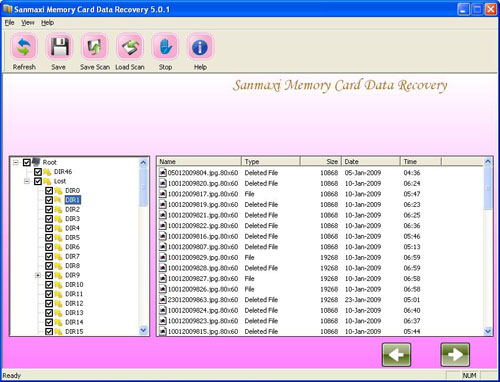Expand the DIR9 folder node
Screen dimensions: 500x382
(x=38, y=275)
